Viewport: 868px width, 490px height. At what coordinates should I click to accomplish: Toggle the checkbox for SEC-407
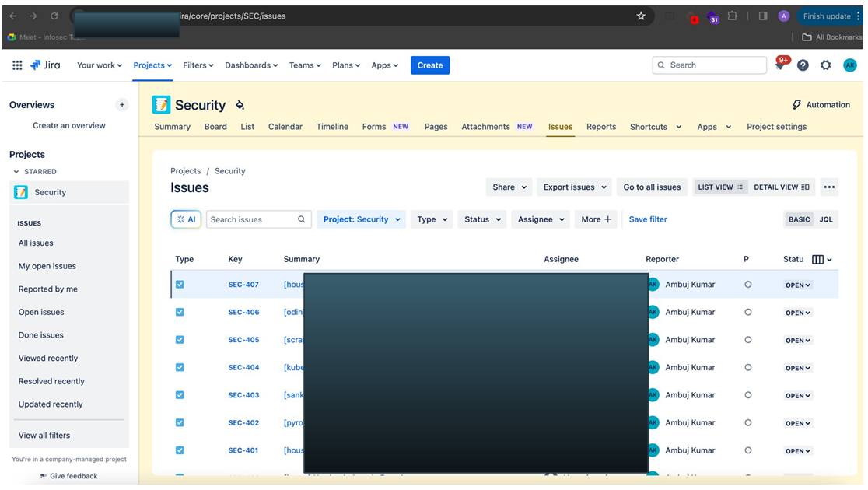pos(180,285)
